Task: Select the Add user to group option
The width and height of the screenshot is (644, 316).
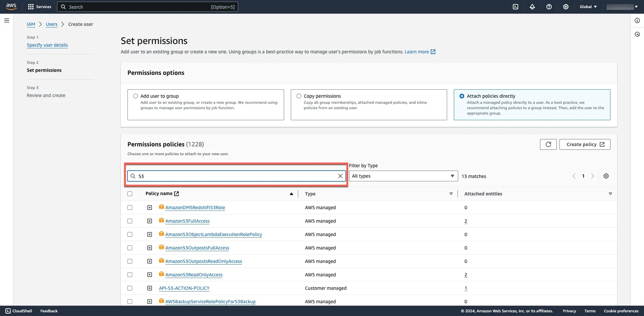Action: 136,96
